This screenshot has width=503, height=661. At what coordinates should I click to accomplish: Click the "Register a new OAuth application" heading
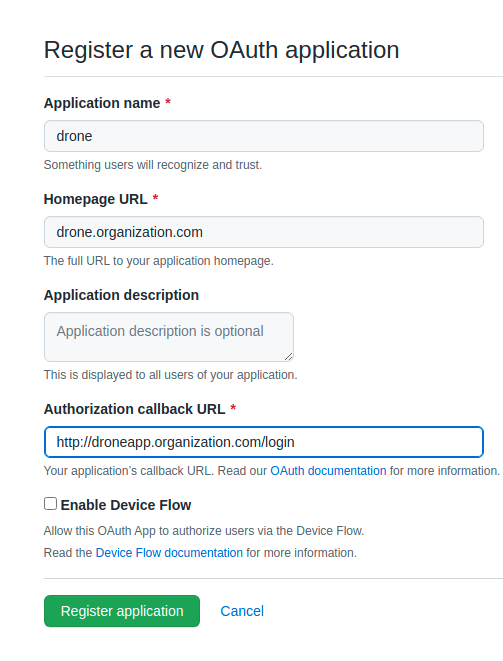222,50
